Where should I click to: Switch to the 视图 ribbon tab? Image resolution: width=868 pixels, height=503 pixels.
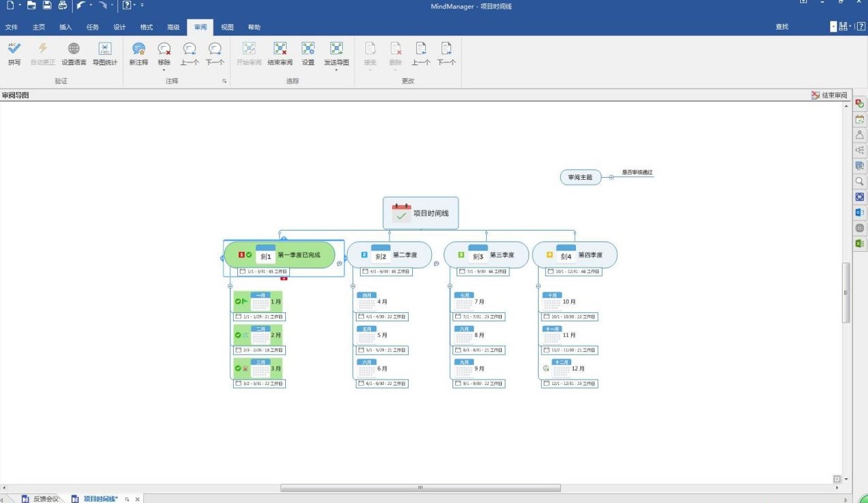227,27
